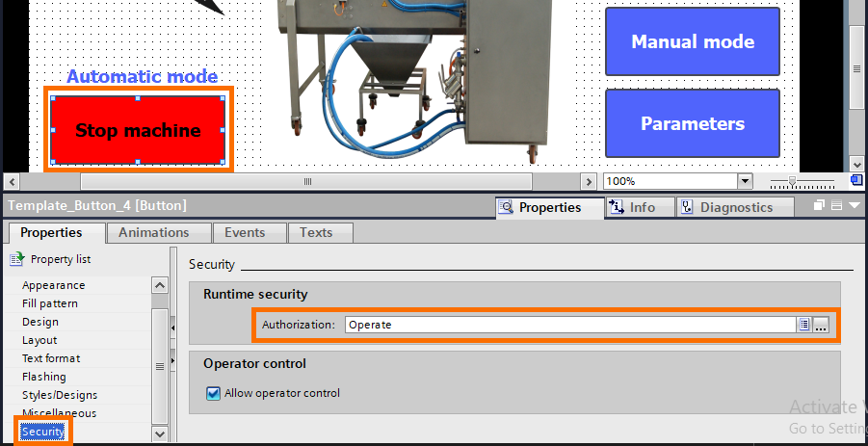Click the Runtime security heading
The height and width of the screenshot is (446, 868).
pyautogui.click(x=255, y=295)
